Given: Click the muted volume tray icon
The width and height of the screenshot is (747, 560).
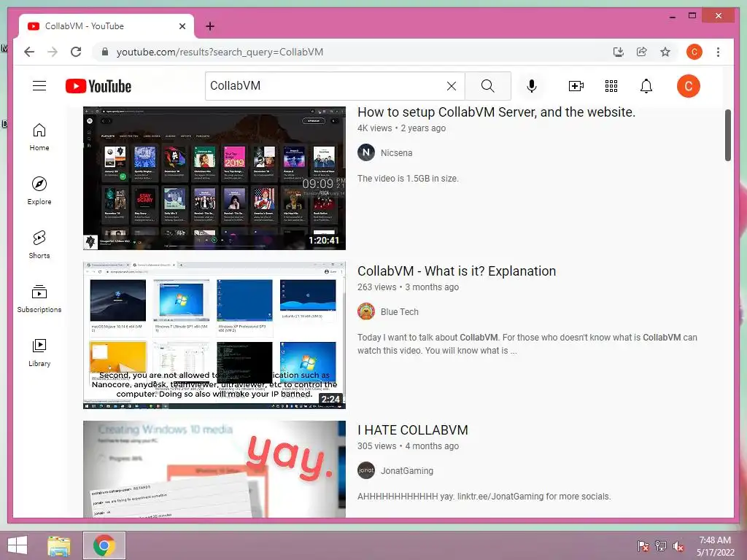Looking at the screenshot, I should [x=678, y=546].
